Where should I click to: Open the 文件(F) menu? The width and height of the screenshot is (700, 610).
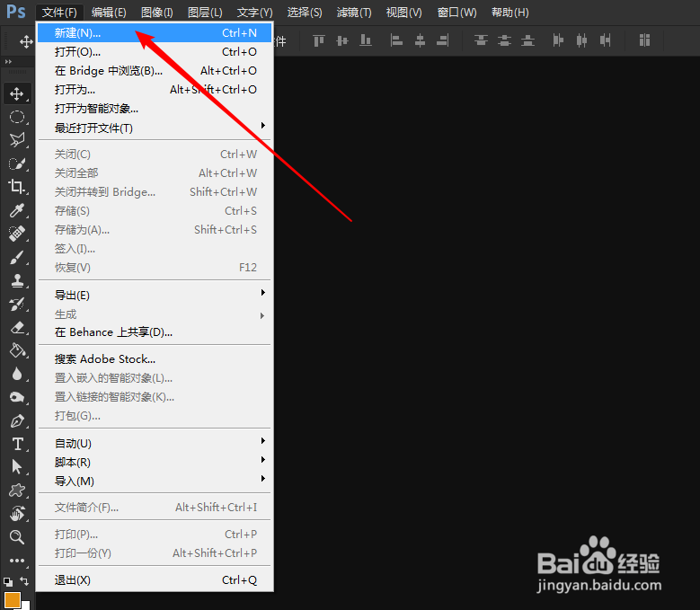click(x=59, y=12)
